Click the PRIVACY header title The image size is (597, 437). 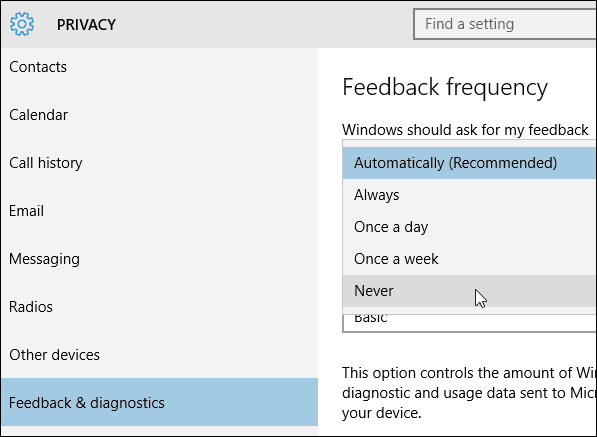[86, 25]
